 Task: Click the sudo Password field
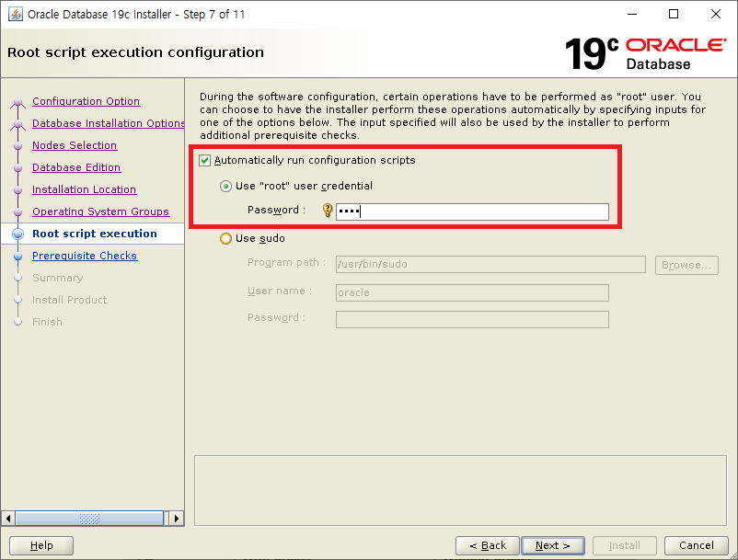coord(472,319)
